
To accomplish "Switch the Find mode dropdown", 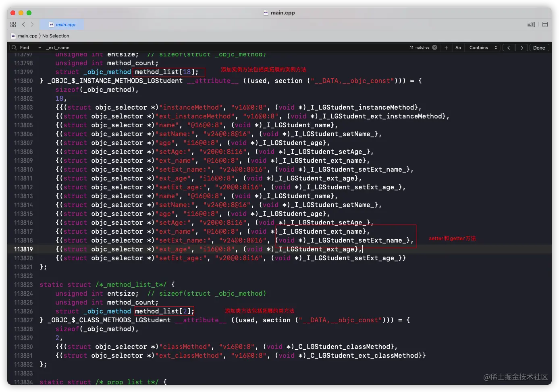I will coord(31,48).
